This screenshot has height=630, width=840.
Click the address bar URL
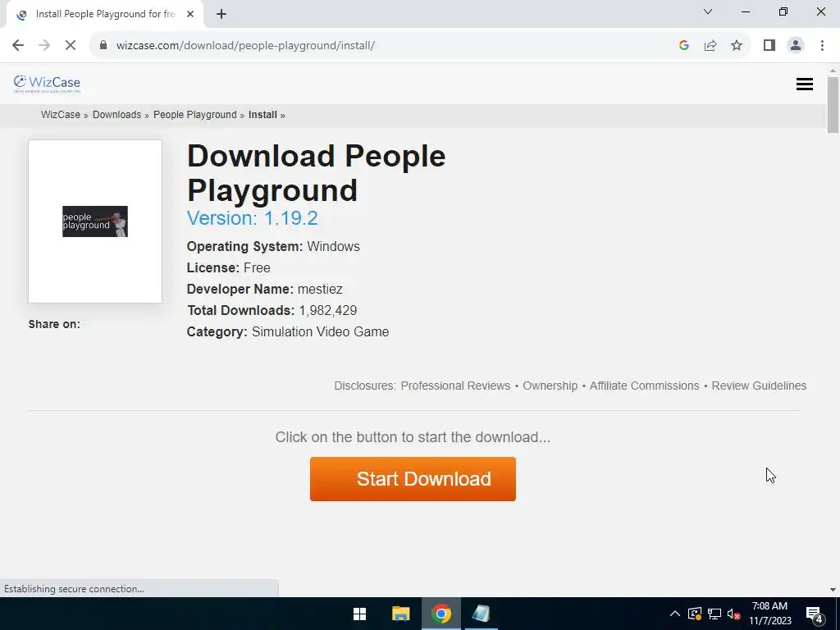click(245, 46)
